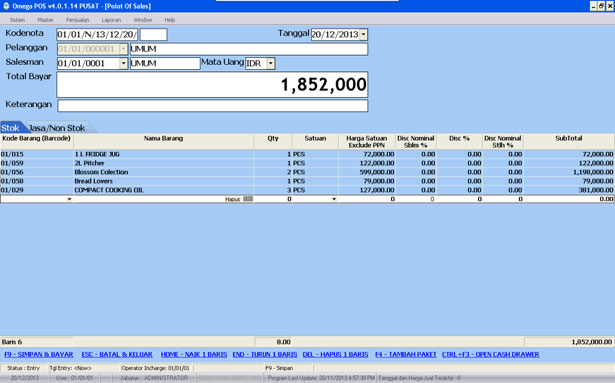Click the Qty cell in the empty entry row
Viewport: 615px width, 383px height.
[273, 199]
